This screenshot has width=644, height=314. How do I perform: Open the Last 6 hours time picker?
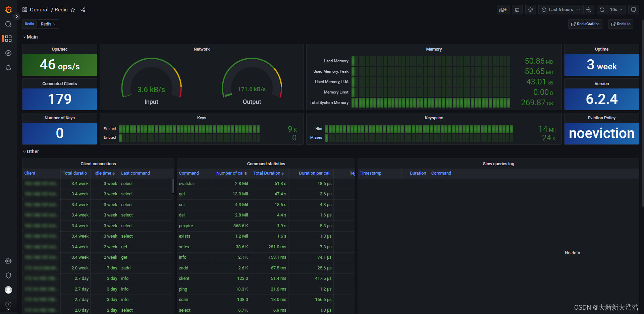pyautogui.click(x=561, y=10)
